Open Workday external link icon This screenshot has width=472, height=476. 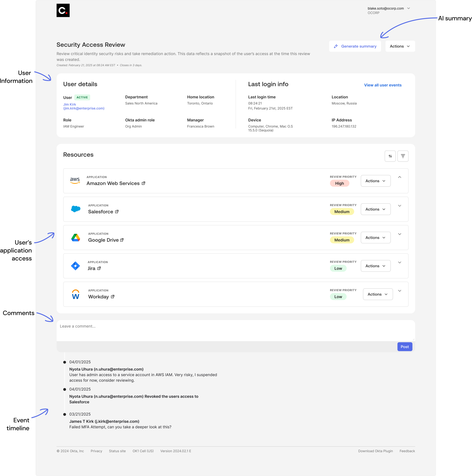113,297
